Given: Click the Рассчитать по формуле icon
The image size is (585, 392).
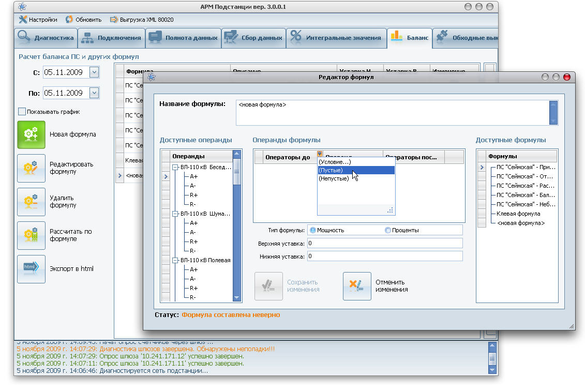Looking at the screenshot, I should coord(31,235).
